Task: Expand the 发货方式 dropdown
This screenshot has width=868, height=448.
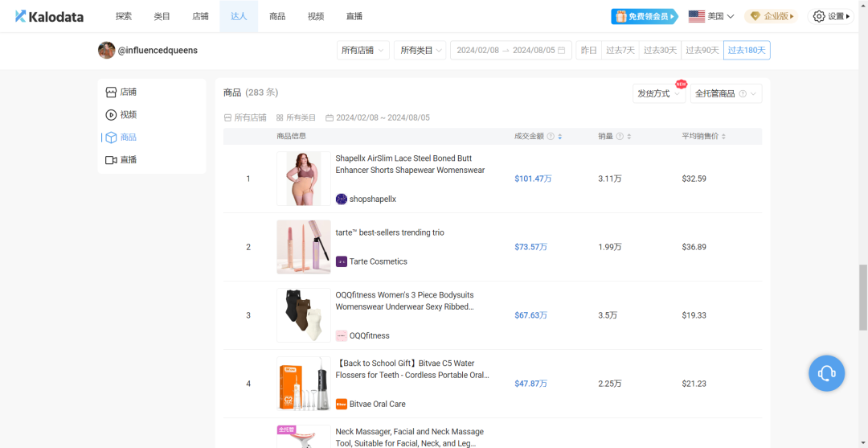Action: (x=658, y=94)
